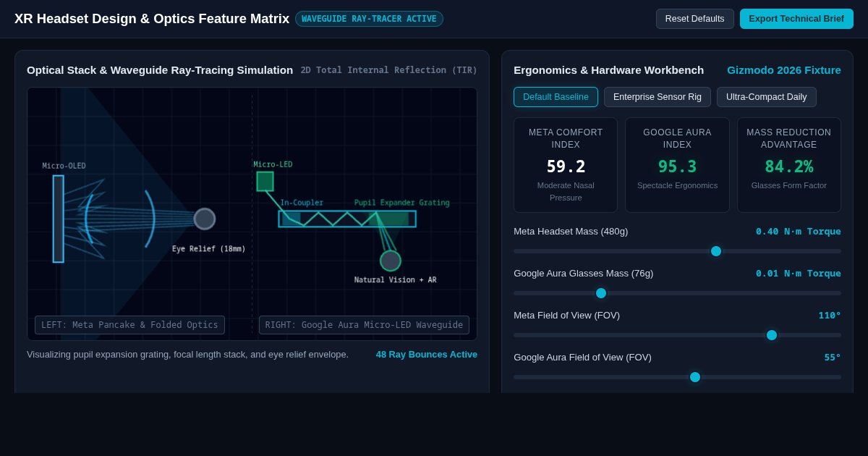Click the Waveguide Ray-Tracer Active badge
Screen dimensions: 868x456
tap(369, 19)
